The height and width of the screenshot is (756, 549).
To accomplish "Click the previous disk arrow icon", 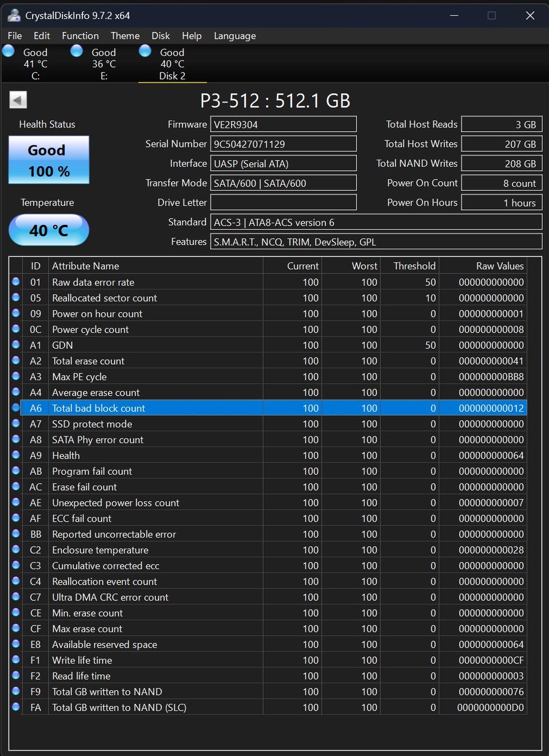I will click(x=18, y=100).
